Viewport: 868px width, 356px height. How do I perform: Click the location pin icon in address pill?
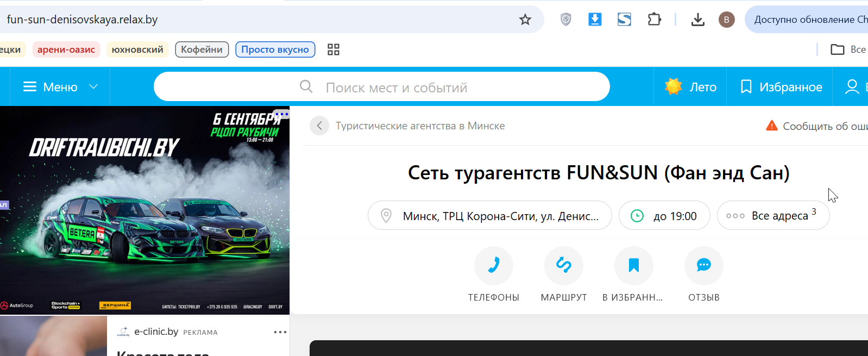coord(386,216)
